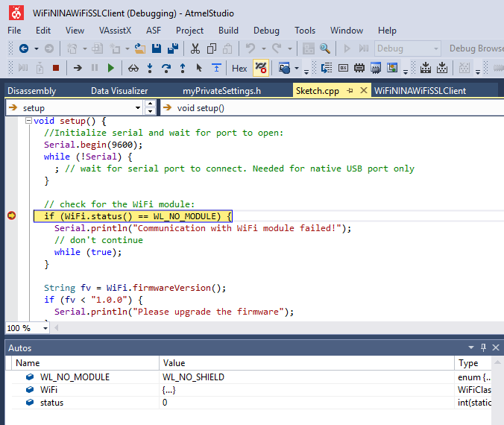Open the Autos window options dropdown
The image size is (504, 425).
click(471, 347)
